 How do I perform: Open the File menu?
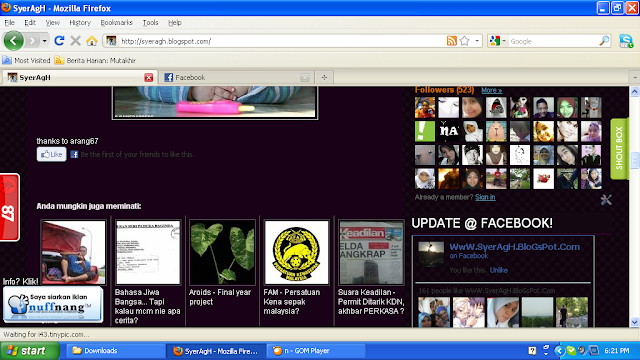9,22
